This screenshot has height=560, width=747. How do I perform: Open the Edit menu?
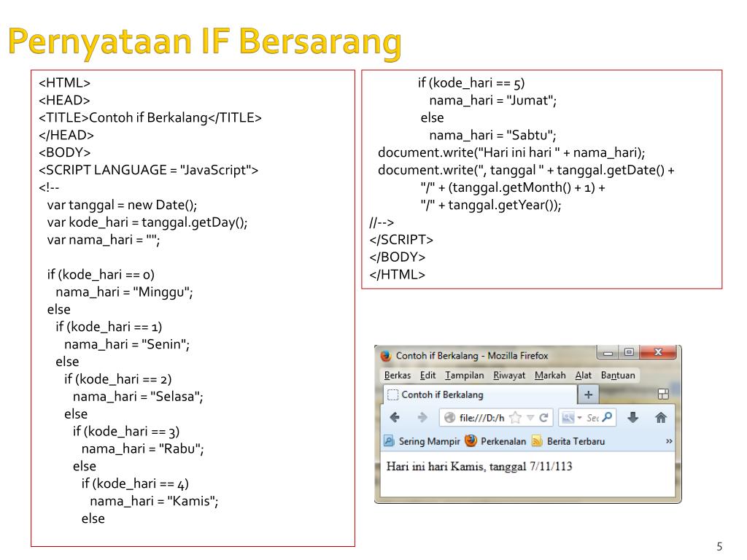(427, 376)
